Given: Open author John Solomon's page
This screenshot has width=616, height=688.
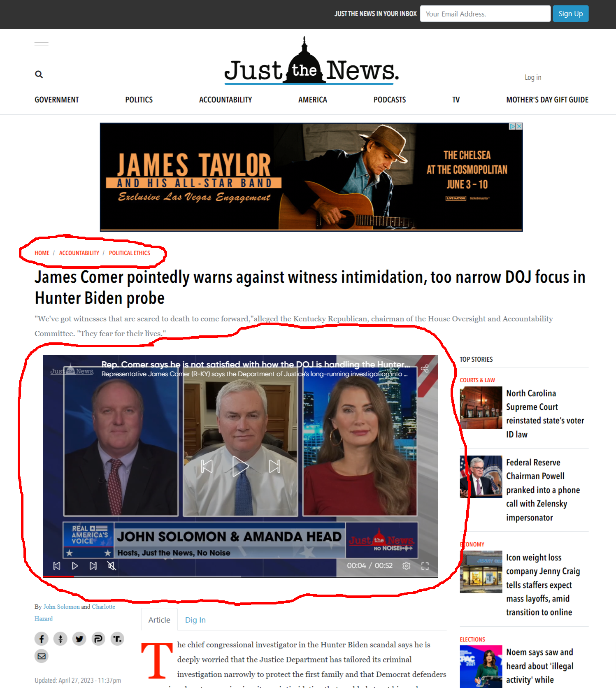Looking at the screenshot, I should (x=62, y=607).
